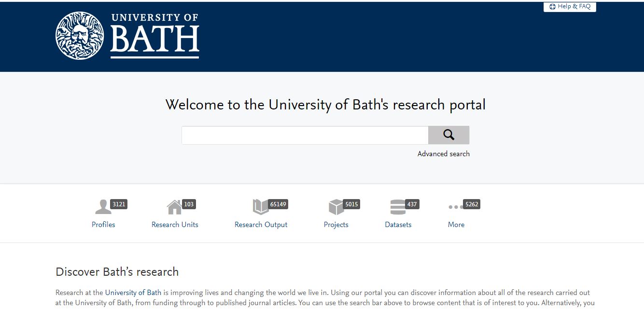The width and height of the screenshot is (644, 309).
Task: Follow the University of Bath paragraph hyperlink
Action: pyautogui.click(x=133, y=293)
